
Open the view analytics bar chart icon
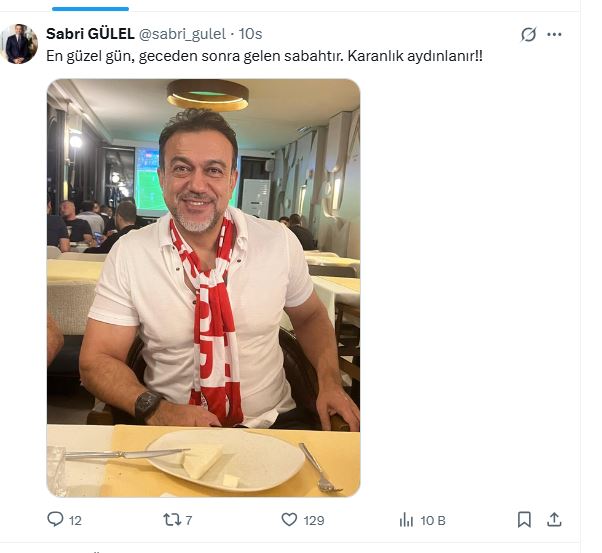point(406,519)
